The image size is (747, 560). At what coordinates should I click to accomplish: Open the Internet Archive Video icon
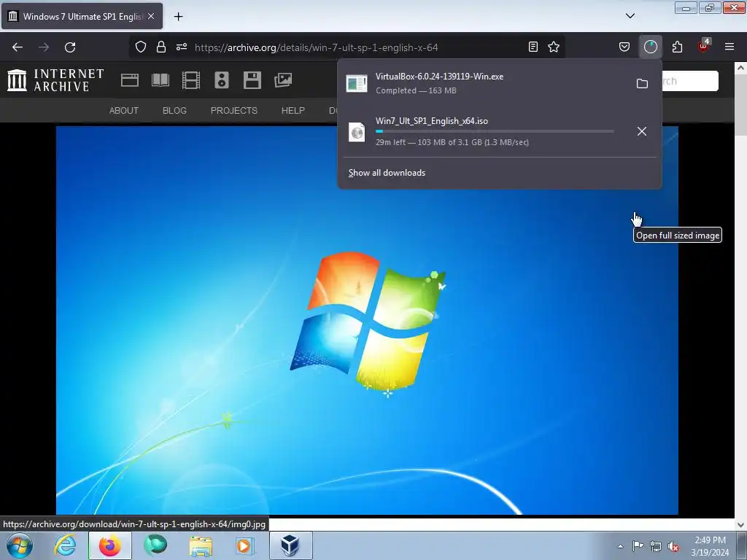[191, 80]
